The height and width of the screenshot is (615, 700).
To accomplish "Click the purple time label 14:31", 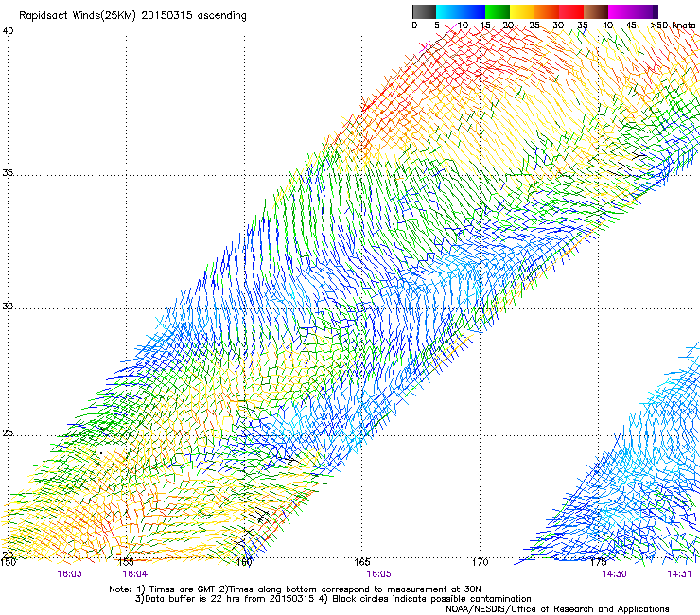I will [679, 574].
